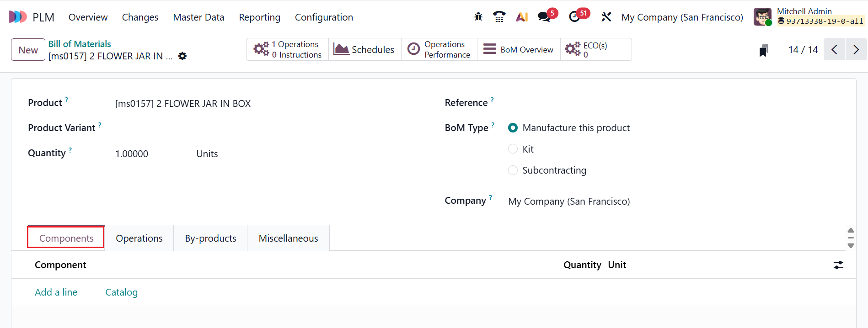This screenshot has height=328, width=868.
Task: Click the gear icon beside BoM title
Action: pyautogui.click(x=182, y=56)
